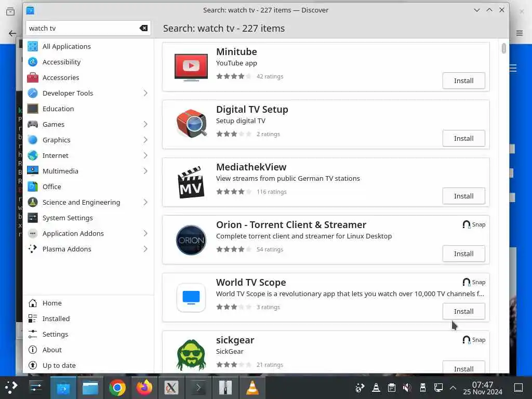Open the clock showing 07:47
The image size is (532, 399).
pos(483,388)
